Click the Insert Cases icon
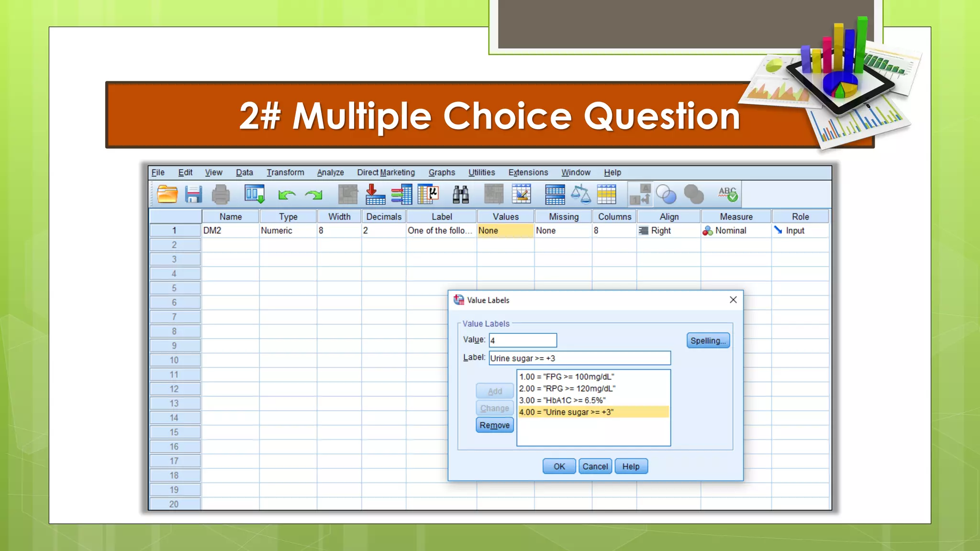 tap(494, 195)
